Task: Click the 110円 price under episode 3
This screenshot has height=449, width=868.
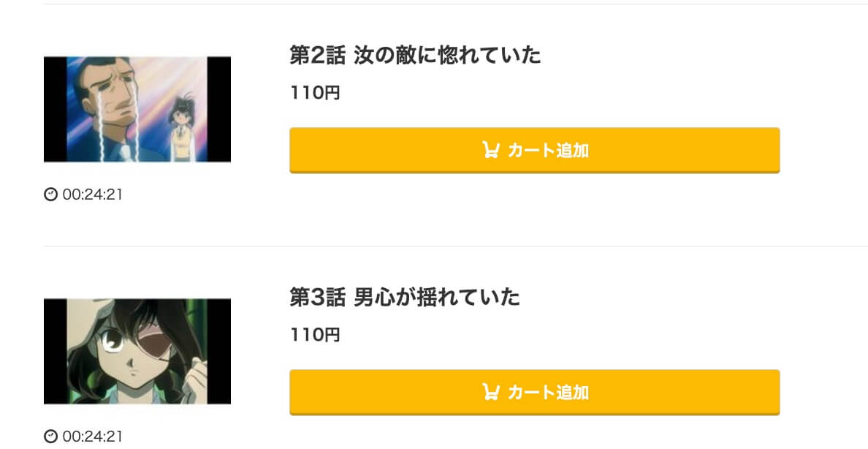Action: click(315, 335)
